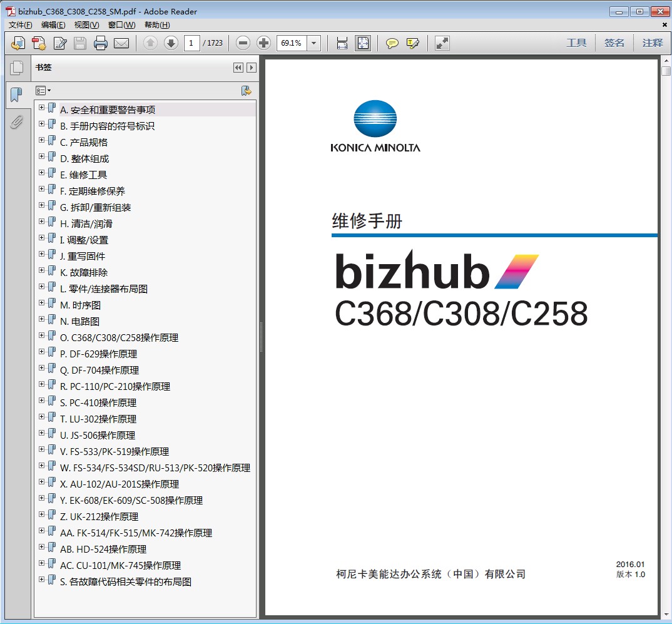Zoom out with minus button
This screenshot has width=672, height=624.
pyautogui.click(x=243, y=43)
